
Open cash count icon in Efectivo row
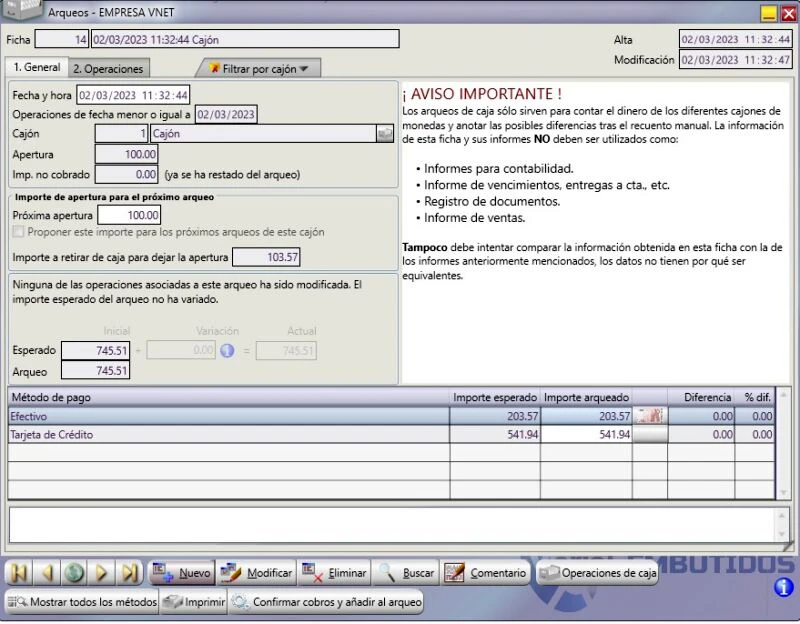pos(649,416)
